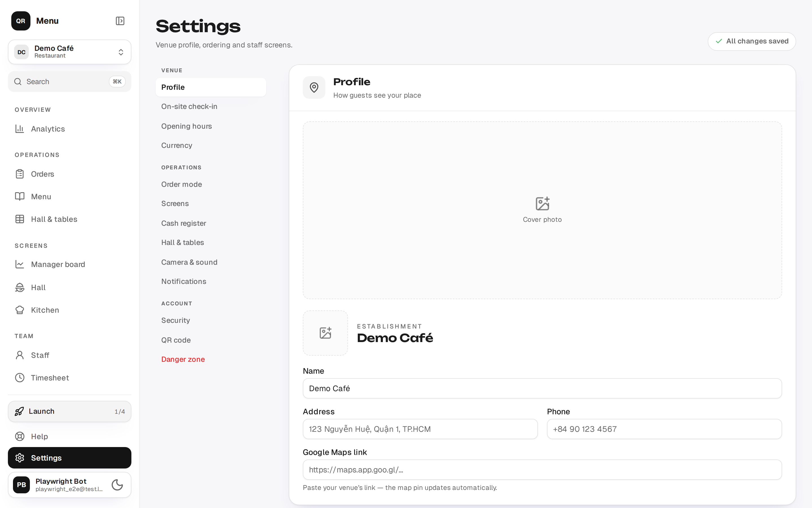Click the Profile location pin icon

[314, 87]
